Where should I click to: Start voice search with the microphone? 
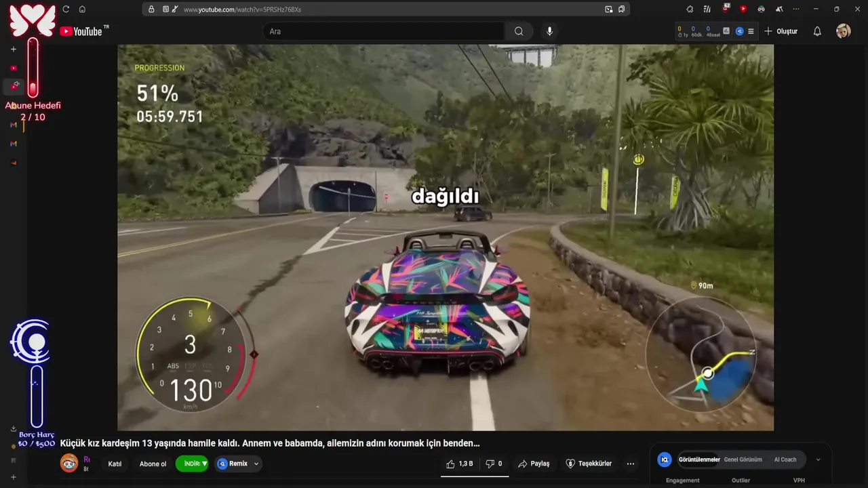pyautogui.click(x=549, y=31)
